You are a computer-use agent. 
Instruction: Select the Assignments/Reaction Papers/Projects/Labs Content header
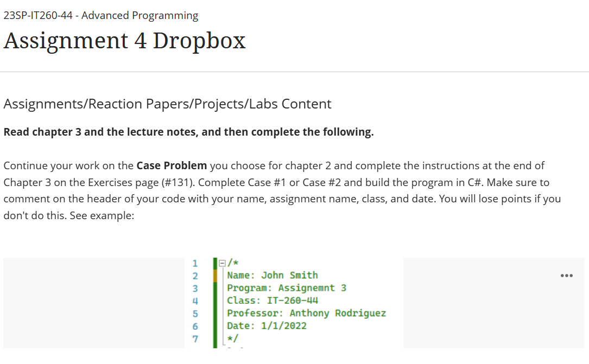pyautogui.click(x=167, y=104)
